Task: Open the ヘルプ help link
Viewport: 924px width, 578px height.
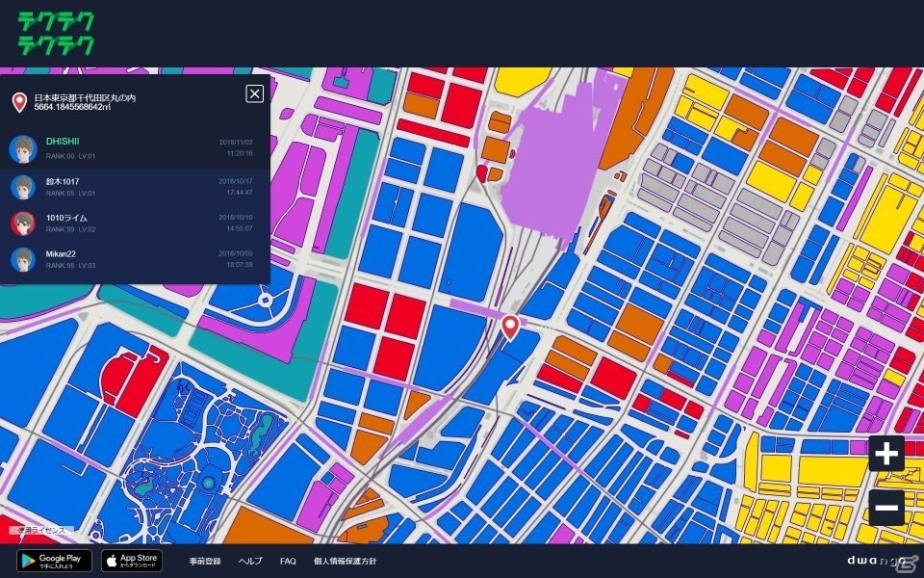Action: (250, 561)
